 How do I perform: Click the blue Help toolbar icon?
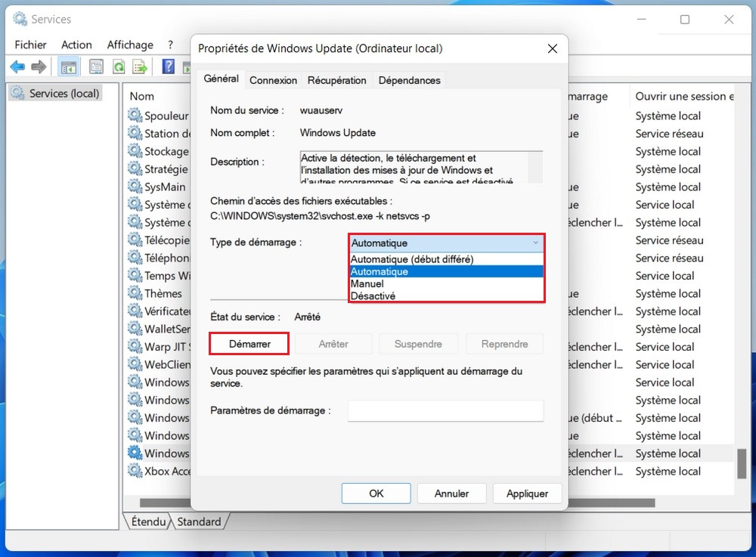coord(169,67)
